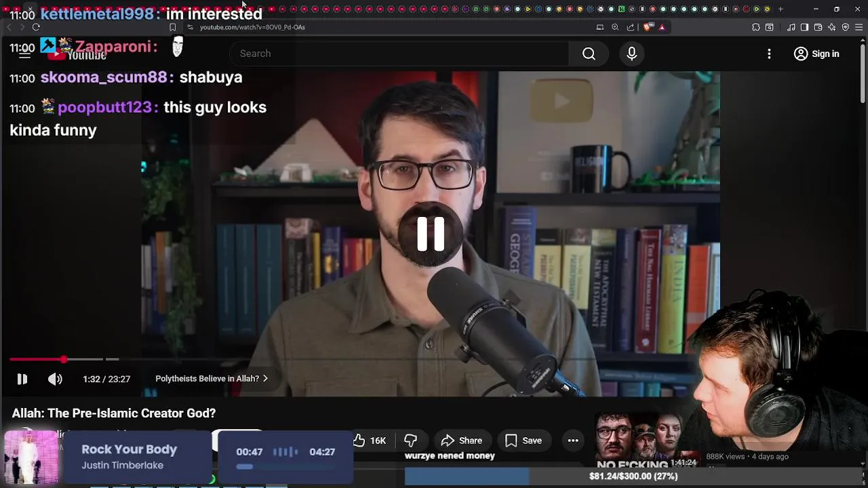868x488 pixels.
Task: Click the time display 1:32 / 23:27
Action: coord(106,379)
